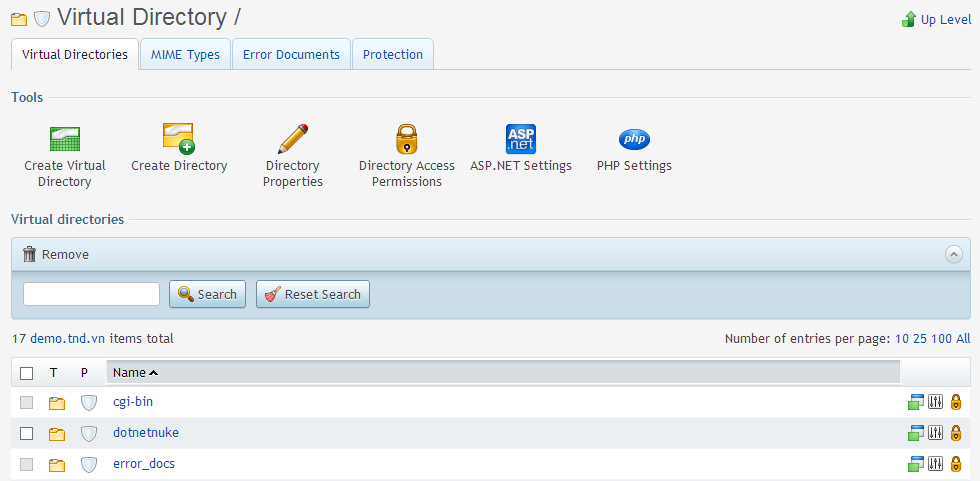Open the Create Virtual Directory tool icon

click(x=65, y=139)
